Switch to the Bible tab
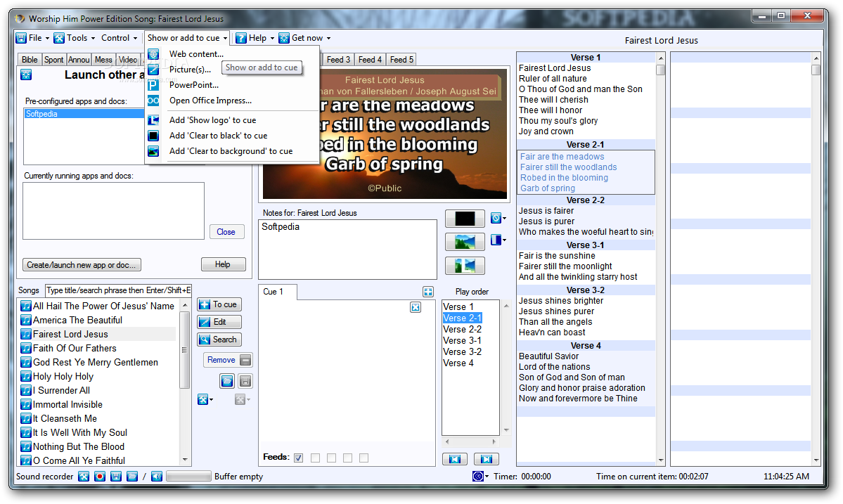843x504 pixels. tap(30, 60)
